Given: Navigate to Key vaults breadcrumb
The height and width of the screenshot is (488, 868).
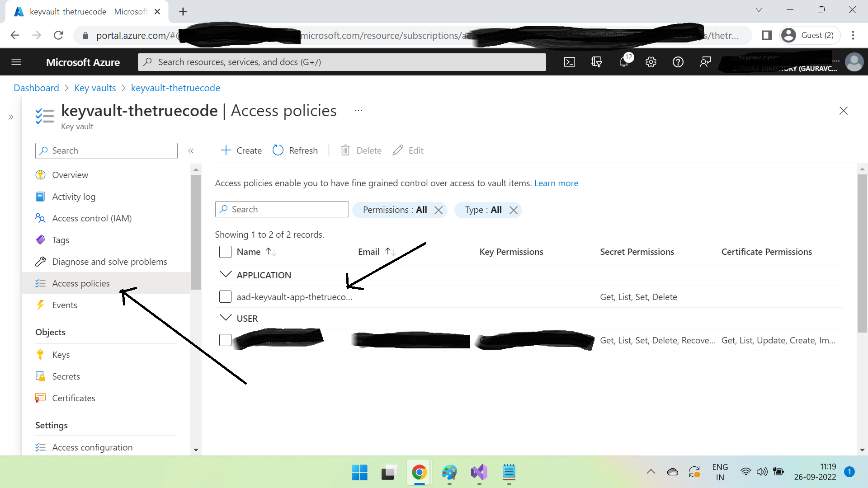Looking at the screenshot, I should click(95, 88).
